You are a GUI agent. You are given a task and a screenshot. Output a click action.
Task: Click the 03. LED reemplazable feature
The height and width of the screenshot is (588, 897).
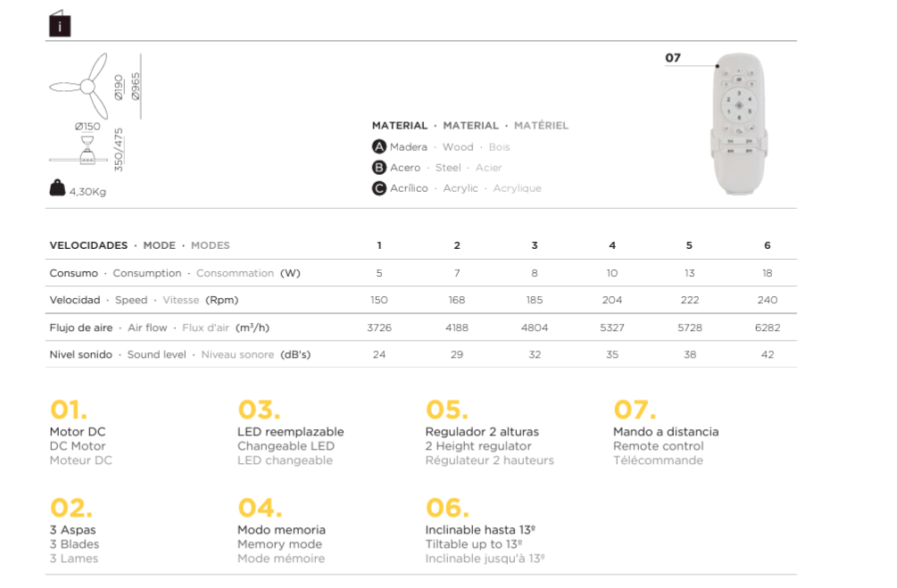291,433
